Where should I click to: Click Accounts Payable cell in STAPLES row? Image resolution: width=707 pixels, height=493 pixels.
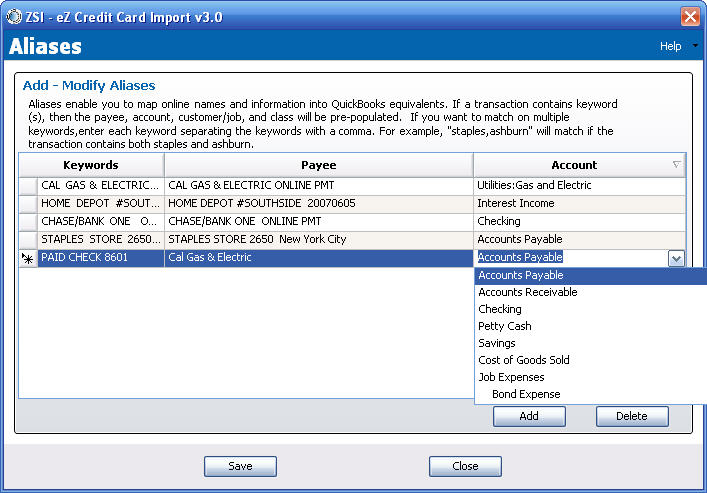[579, 240]
